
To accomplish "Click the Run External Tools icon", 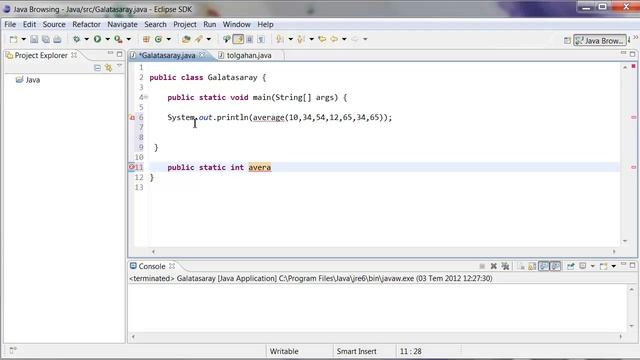I will [118, 39].
